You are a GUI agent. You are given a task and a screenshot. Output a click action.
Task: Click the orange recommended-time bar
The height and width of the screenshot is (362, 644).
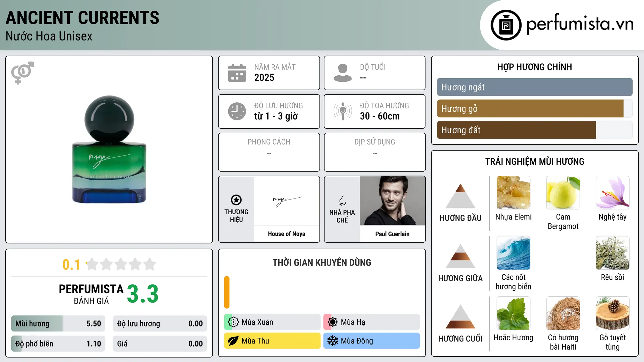tap(227, 292)
